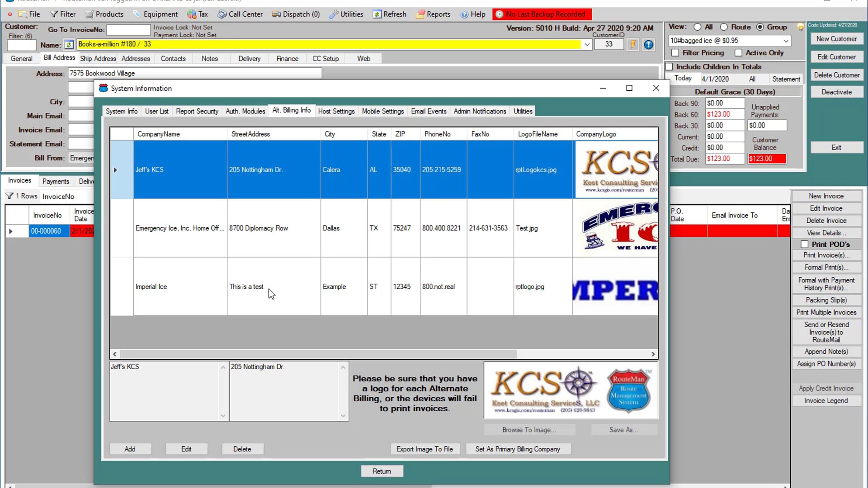Click the right arrow of the grid scrollbar
Viewport: 868px width, 488px height.
point(653,354)
